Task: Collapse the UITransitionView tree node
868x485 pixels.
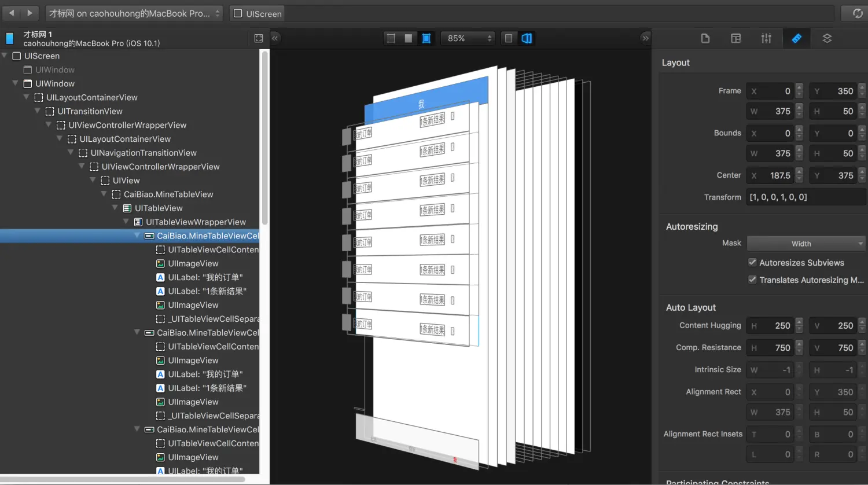Action: coord(38,111)
